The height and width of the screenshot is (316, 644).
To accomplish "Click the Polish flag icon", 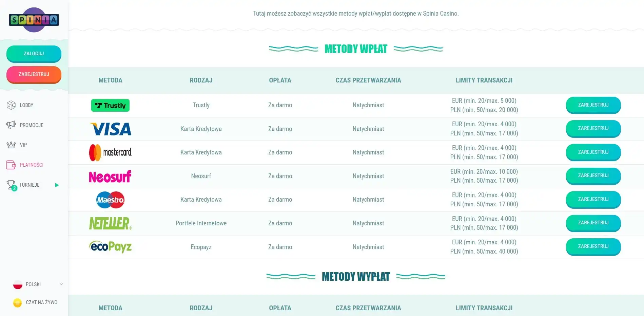I will [18, 284].
